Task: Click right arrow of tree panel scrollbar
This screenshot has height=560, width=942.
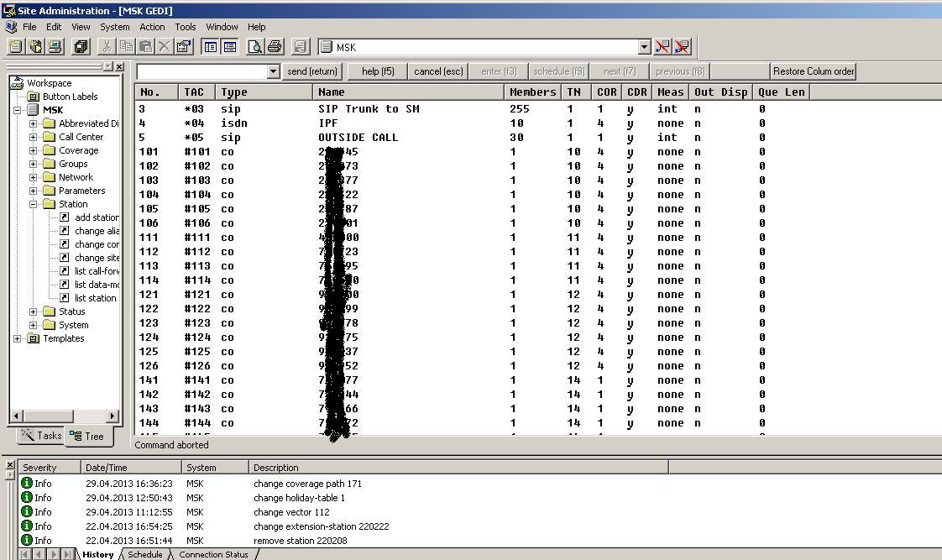Action: 113,416
